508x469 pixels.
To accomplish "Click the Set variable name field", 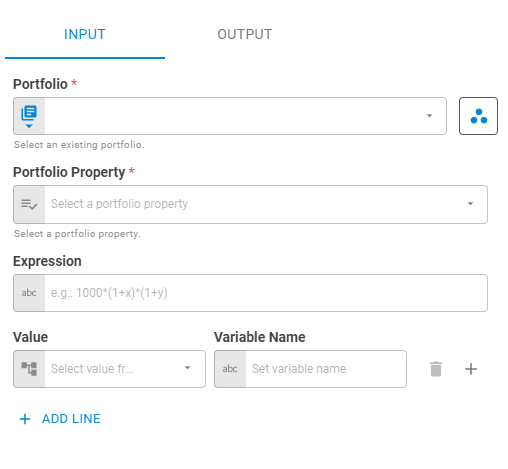I will pyautogui.click(x=310, y=369).
